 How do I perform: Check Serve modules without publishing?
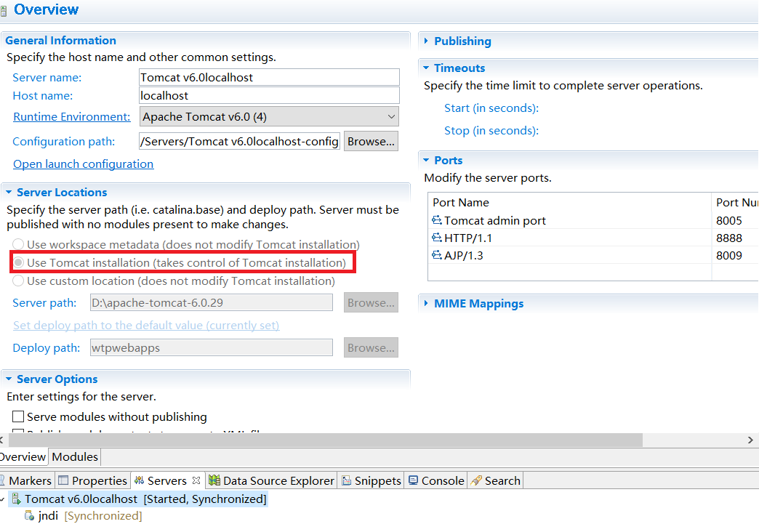pos(18,416)
